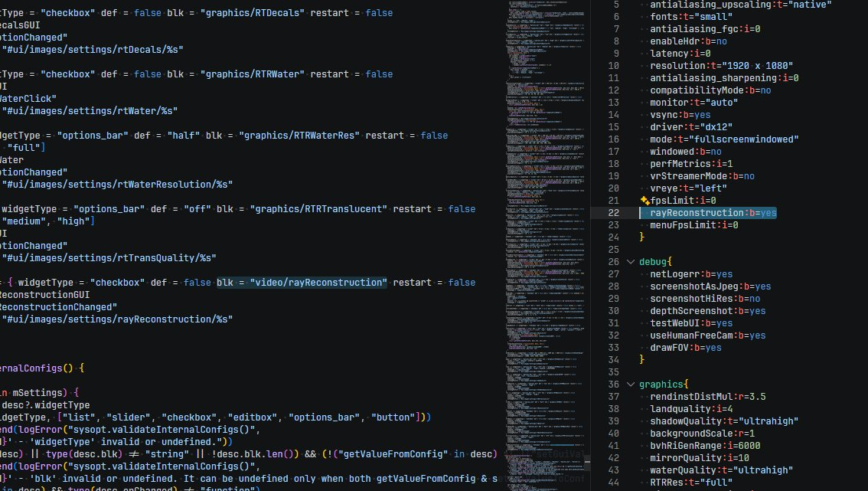868x491 pixels.
Task: Click the drawFOV:b=yes line
Action: pyautogui.click(x=685, y=348)
